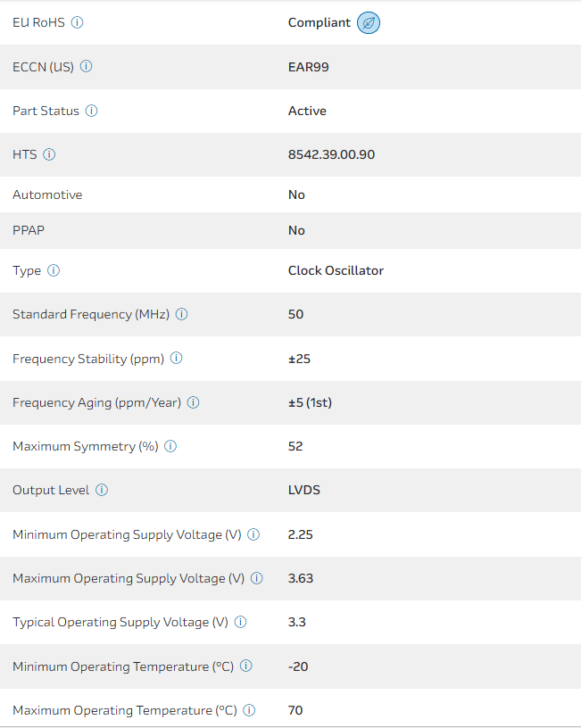Image resolution: width=581 pixels, height=728 pixels.
Task: Open the info icon beside ECCN (US)
Action: tap(87, 67)
